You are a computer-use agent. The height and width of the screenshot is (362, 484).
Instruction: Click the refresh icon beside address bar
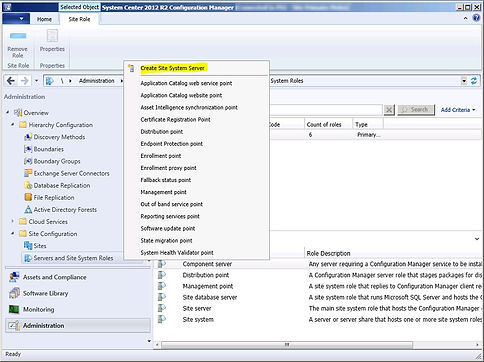point(474,81)
